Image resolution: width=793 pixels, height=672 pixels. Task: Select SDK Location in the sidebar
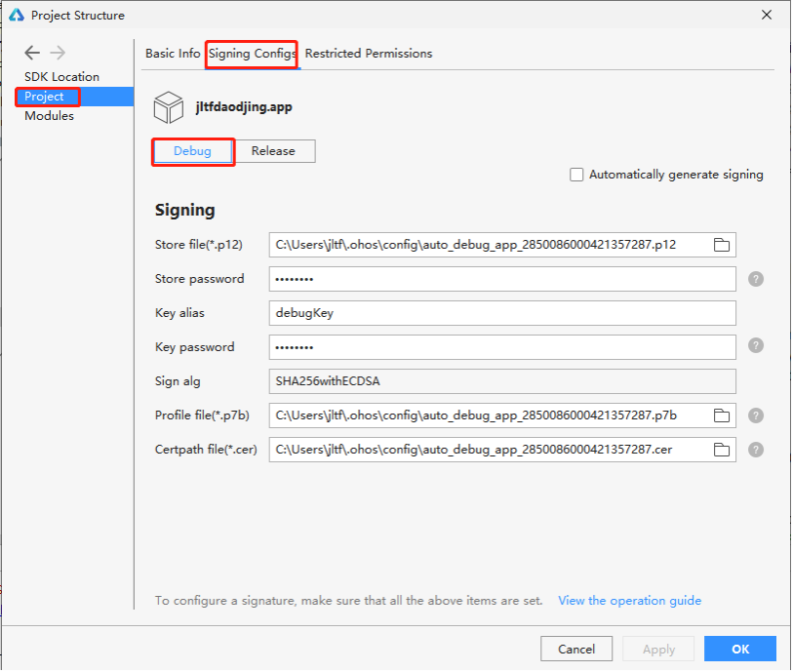point(61,77)
